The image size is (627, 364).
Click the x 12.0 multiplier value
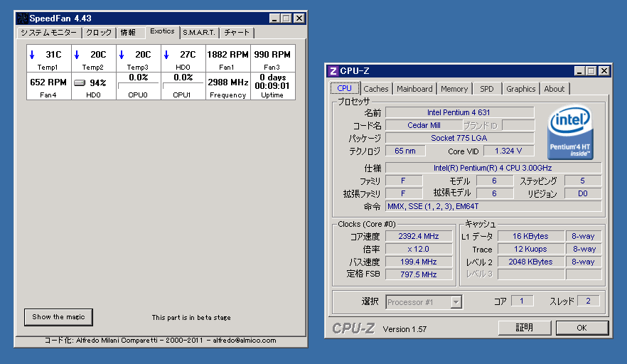pos(419,249)
